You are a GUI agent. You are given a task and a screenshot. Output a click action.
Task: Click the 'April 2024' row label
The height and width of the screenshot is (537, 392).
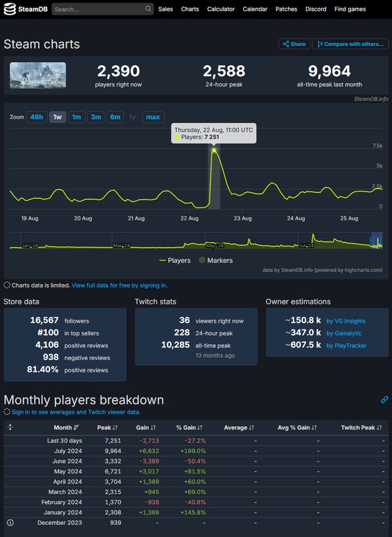click(x=68, y=482)
